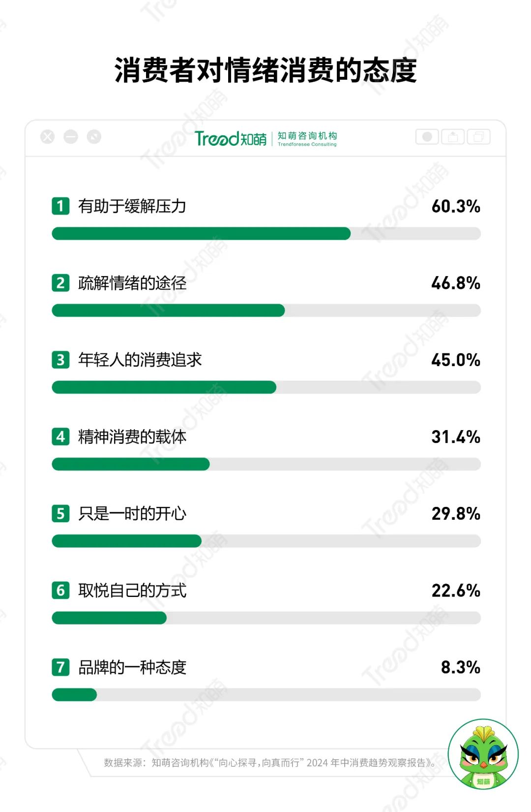This screenshot has height=812, width=531.
Task: Click the 有助于缓解压力 progress bar
Action: pos(266,234)
